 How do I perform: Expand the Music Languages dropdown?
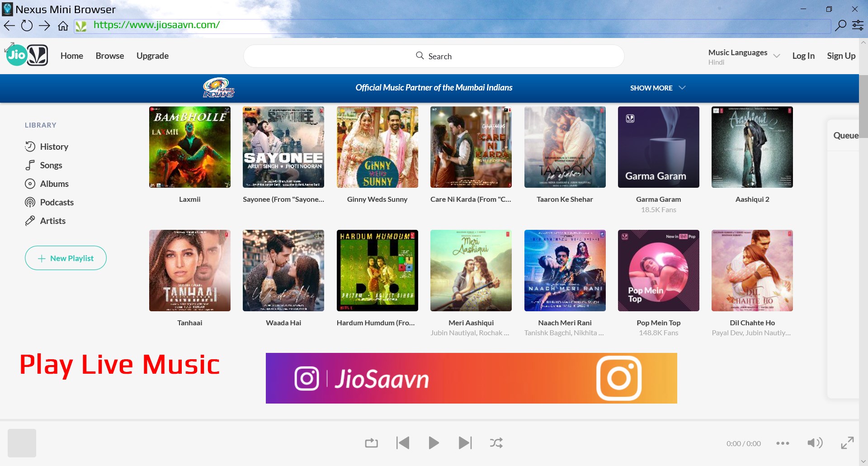(744, 57)
